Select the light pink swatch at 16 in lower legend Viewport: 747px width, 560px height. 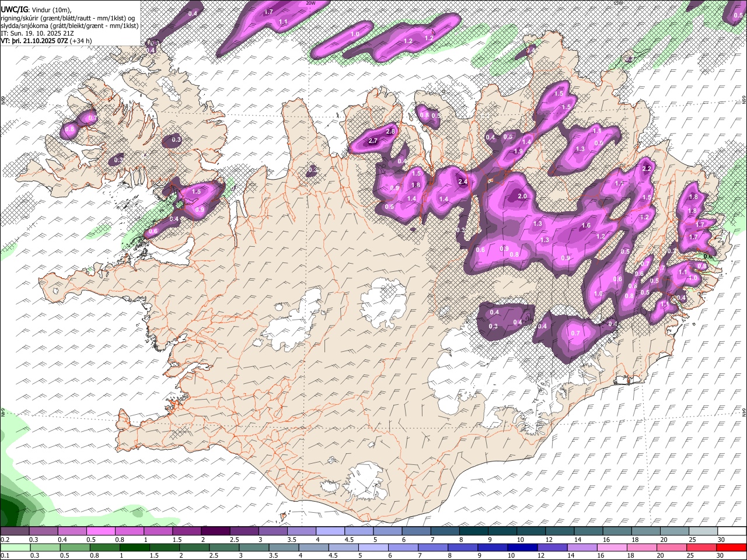(x=612, y=547)
